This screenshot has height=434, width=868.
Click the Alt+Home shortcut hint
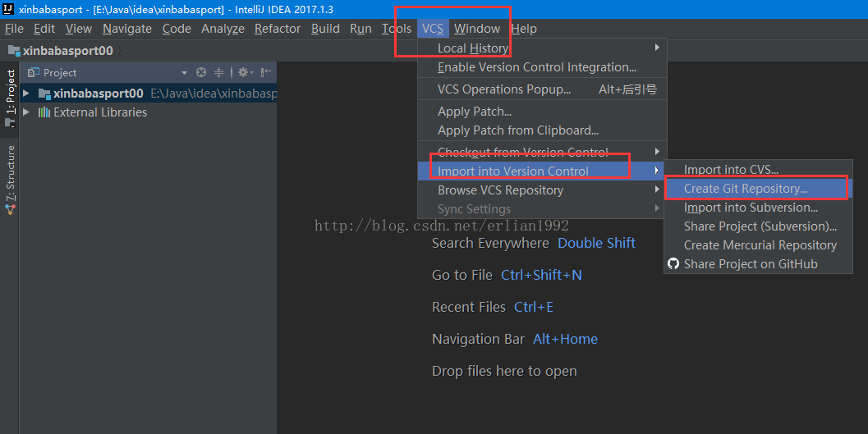pyautogui.click(x=565, y=339)
